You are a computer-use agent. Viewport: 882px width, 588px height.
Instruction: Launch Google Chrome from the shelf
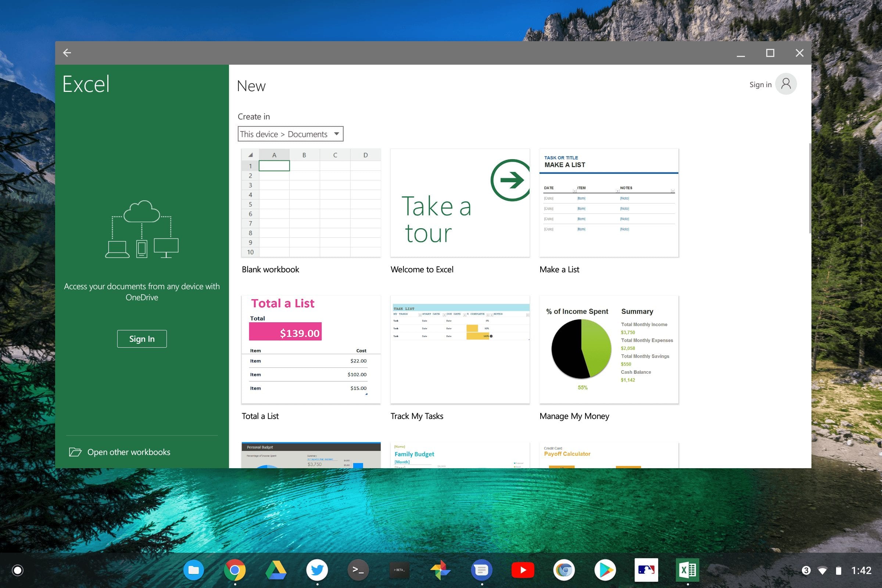click(x=235, y=570)
